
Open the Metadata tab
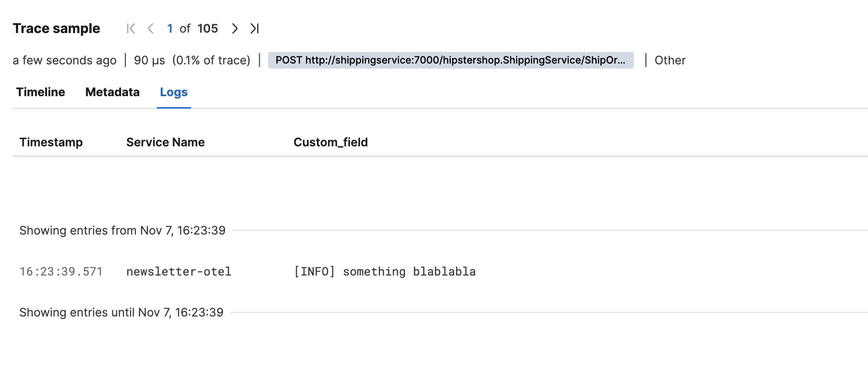112,92
